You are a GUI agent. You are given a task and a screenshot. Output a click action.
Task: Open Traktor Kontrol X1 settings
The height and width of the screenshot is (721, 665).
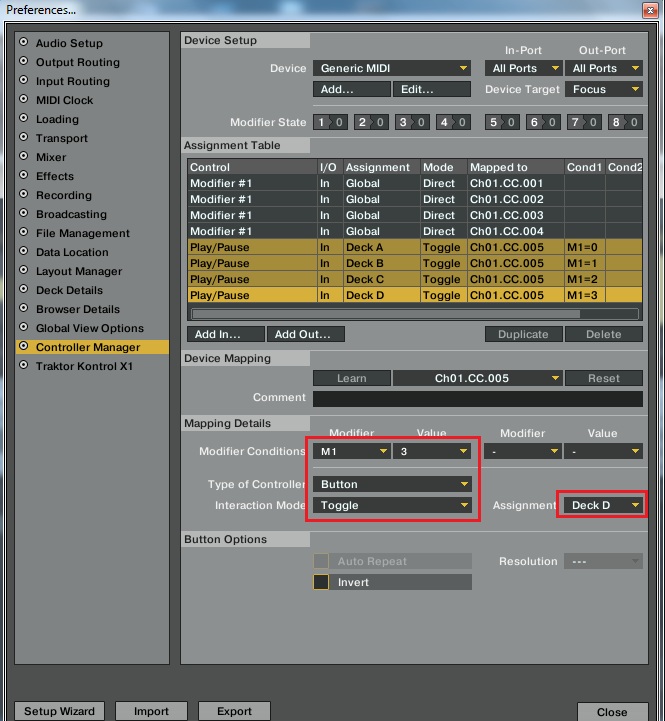(x=84, y=366)
